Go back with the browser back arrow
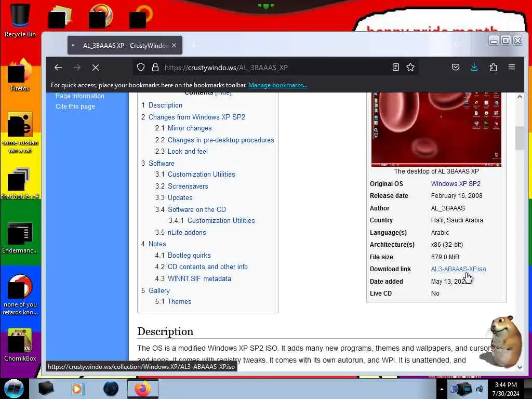532x399 pixels. pos(58,68)
